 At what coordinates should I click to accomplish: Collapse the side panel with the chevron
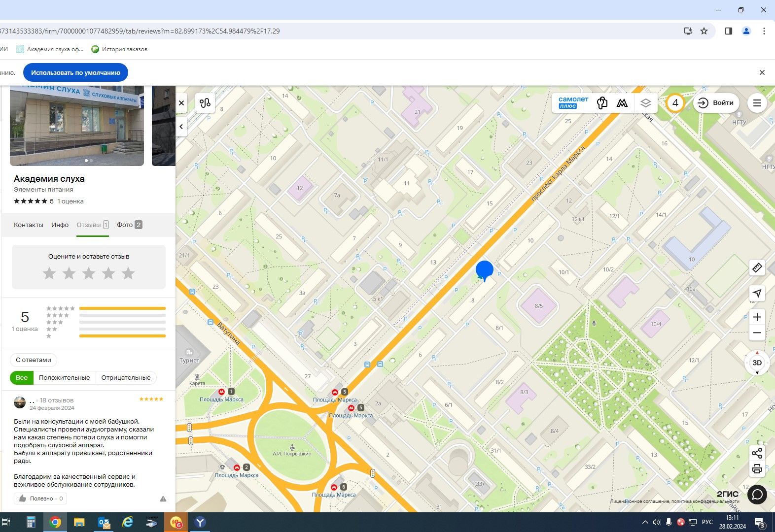point(181,127)
